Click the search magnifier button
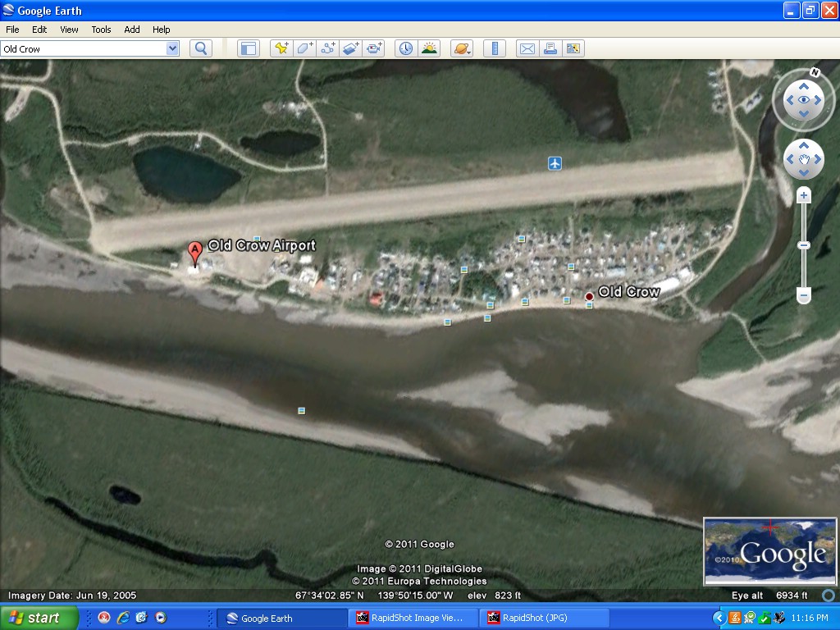Screen dimensions: 840x630 coord(201,48)
